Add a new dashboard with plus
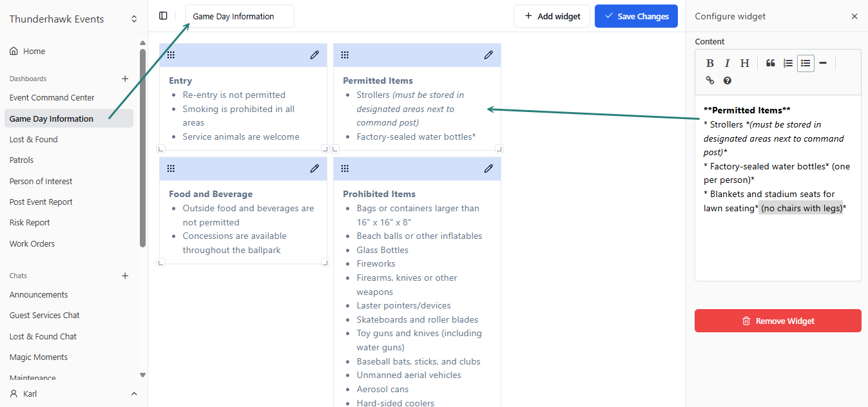 (125, 79)
